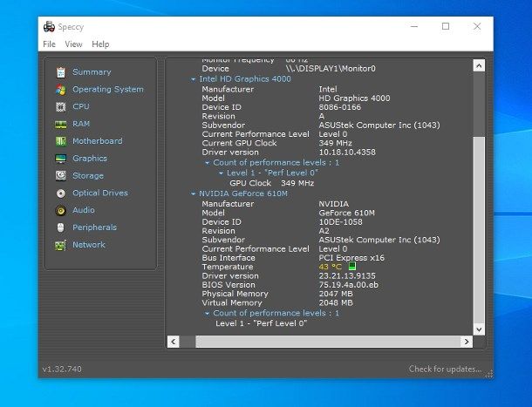Image resolution: width=532 pixels, height=407 pixels.
Task: Click Physical Memory 2047 MB value
Action: (336, 294)
